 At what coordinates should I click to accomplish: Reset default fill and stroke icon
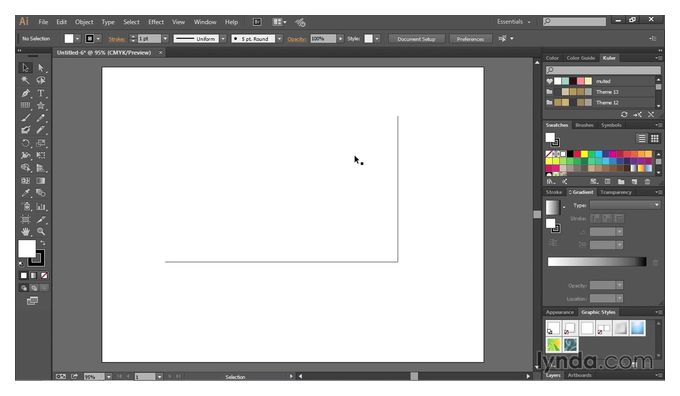[21, 263]
